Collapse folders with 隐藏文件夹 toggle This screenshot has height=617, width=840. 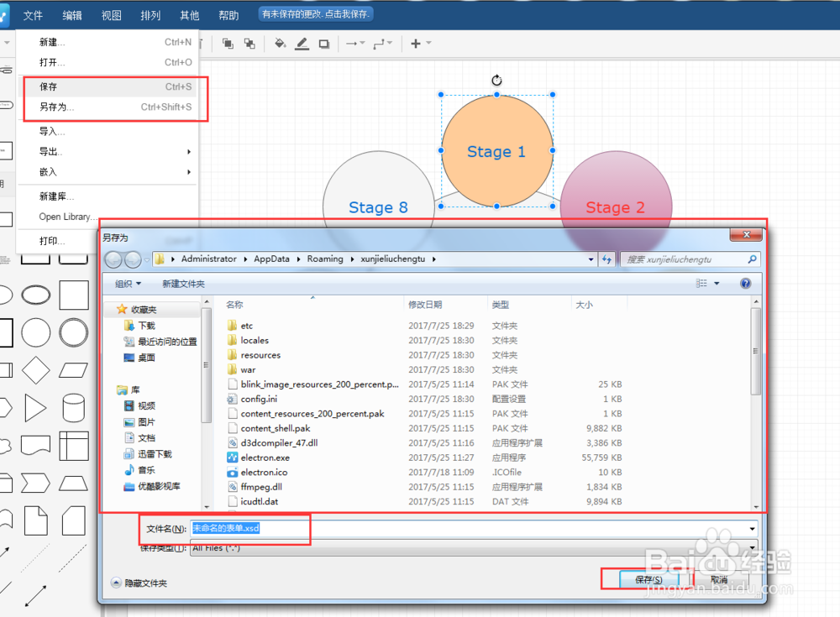point(139,583)
